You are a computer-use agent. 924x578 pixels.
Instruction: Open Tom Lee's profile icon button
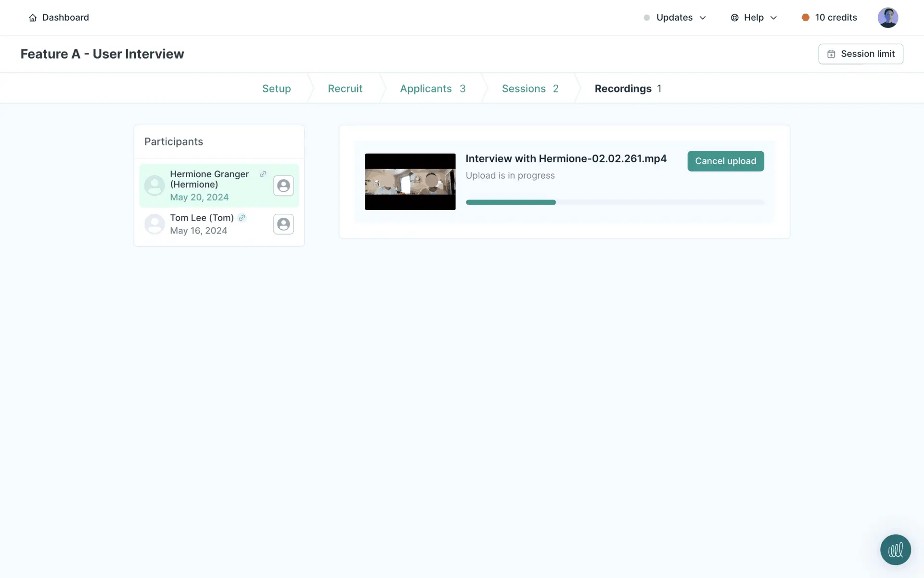283,224
